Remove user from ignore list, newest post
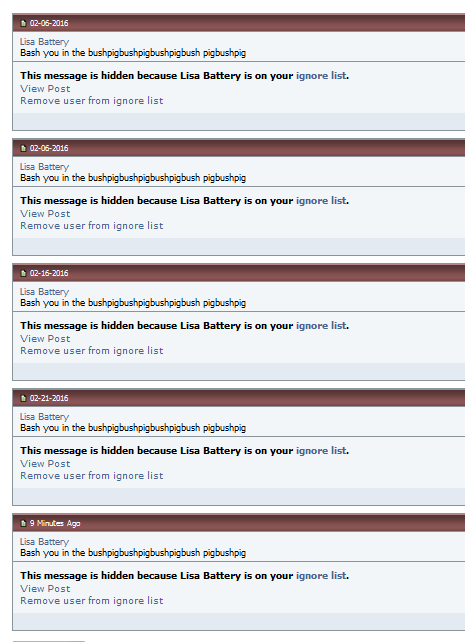The height and width of the screenshot is (642, 465). tap(92, 601)
